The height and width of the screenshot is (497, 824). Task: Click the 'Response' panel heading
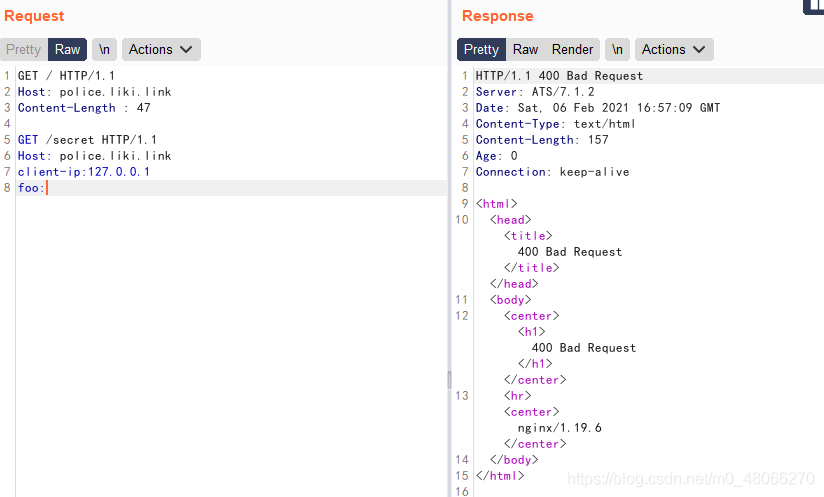click(498, 16)
